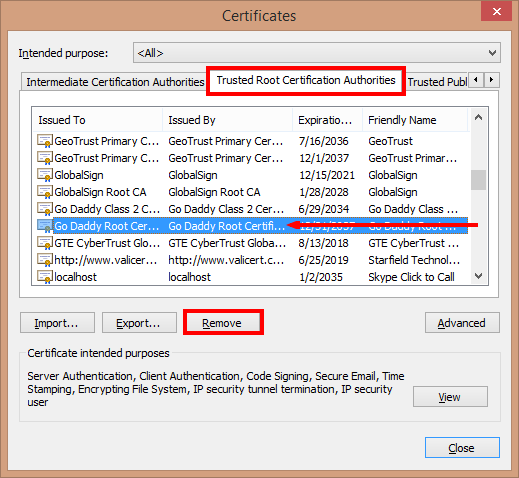Image resolution: width=519 pixels, height=478 pixels.
Task: Click the certificate icon for GeoTrust expiring 12/1/2037
Action: tap(45, 158)
